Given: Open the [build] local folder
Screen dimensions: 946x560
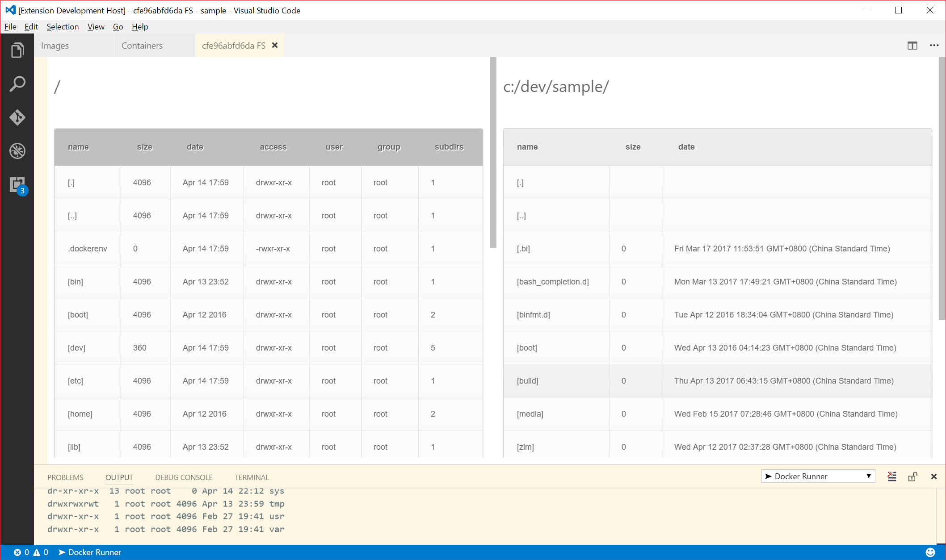Looking at the screenshot, I should point(528,381).
